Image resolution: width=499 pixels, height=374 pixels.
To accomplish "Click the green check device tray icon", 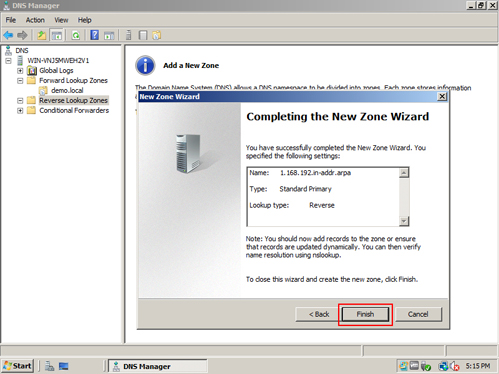I will pos(426,366).
